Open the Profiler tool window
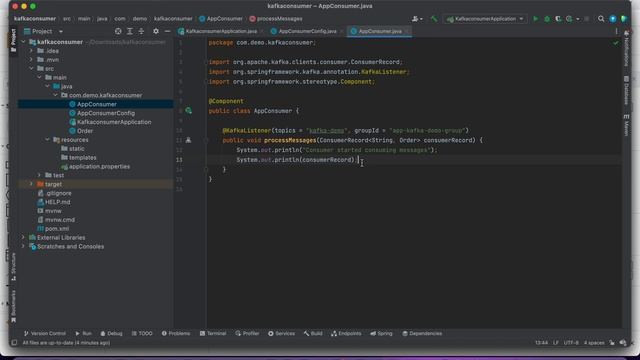The height and width of the screenshot is (360, 640). click(x=247, y=333)
